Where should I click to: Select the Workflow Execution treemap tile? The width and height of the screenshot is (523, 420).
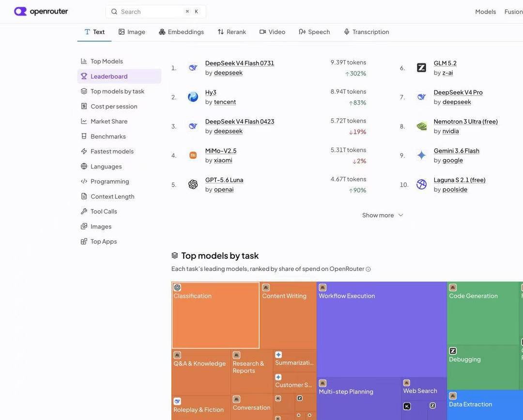pos(382,329)
